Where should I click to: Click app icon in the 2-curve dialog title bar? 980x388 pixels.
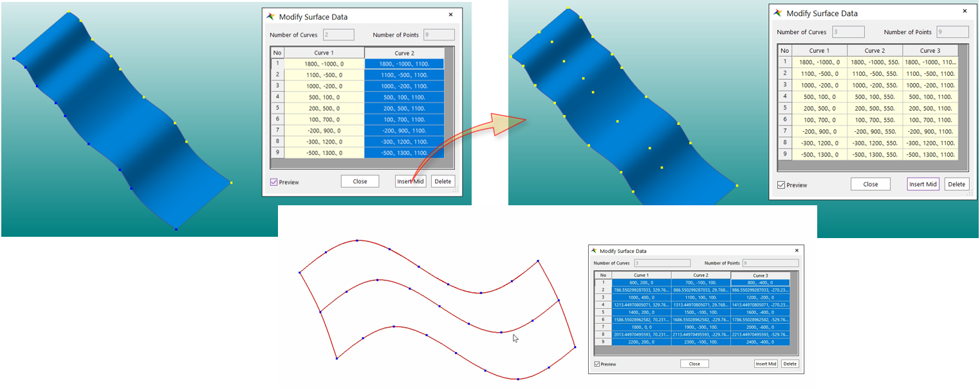[x=271, y=17]
